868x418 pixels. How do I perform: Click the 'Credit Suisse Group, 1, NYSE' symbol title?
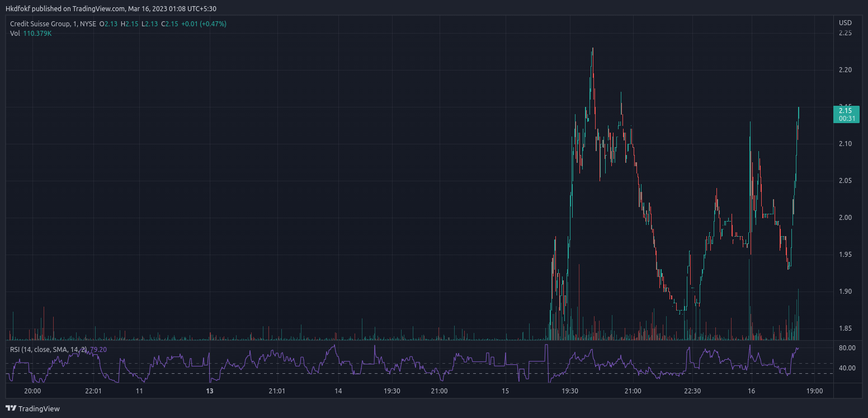53,24
